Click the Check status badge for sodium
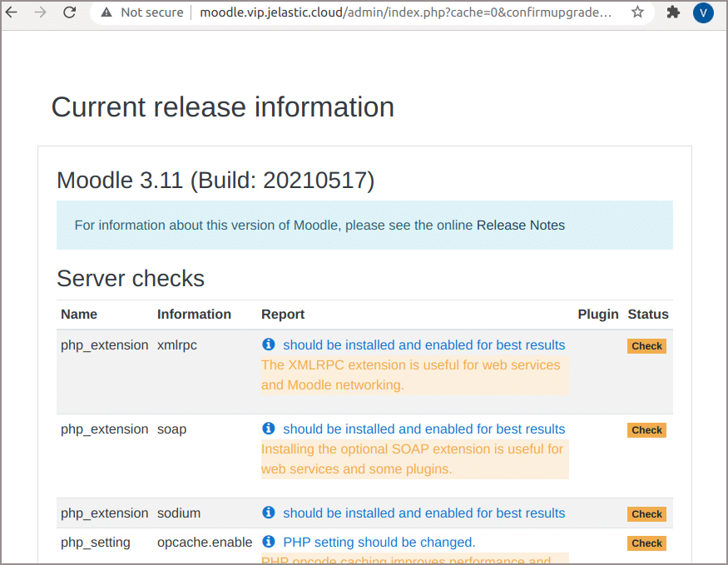Image resolution: width=728 pixels, height=565 pixels. click(646, 514)
